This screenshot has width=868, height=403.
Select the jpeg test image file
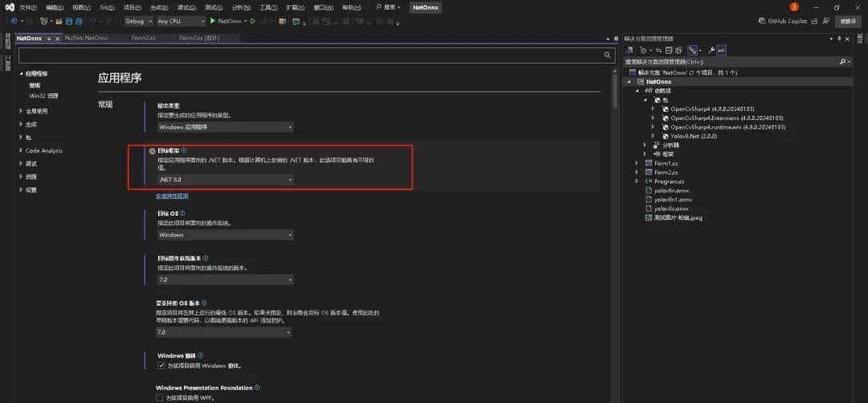pyautogui.click(x=678, y=218)
